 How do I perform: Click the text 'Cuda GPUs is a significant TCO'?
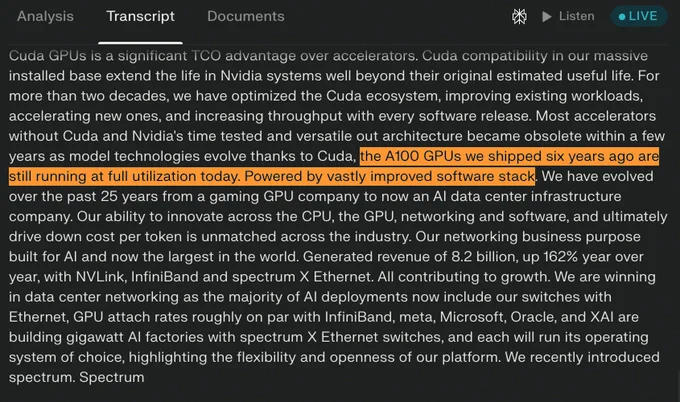[x=115, y=56]
